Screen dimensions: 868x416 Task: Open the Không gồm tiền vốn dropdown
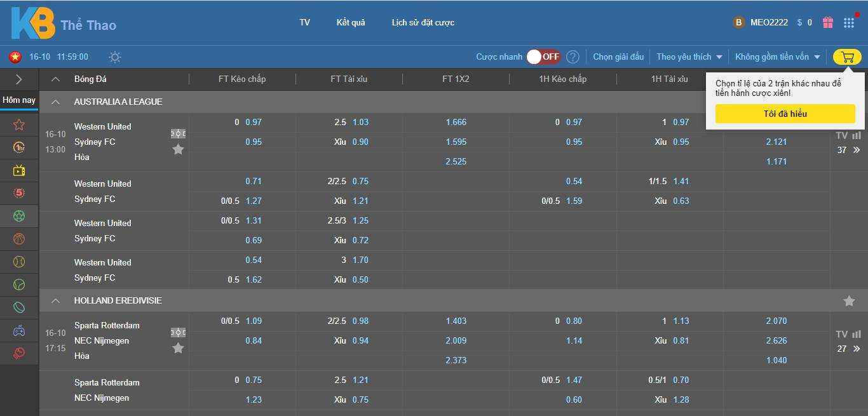778,57
